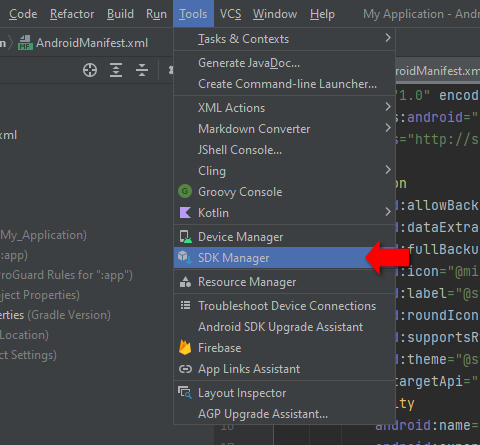Click the Device Manager icon

tap(185, 237)
